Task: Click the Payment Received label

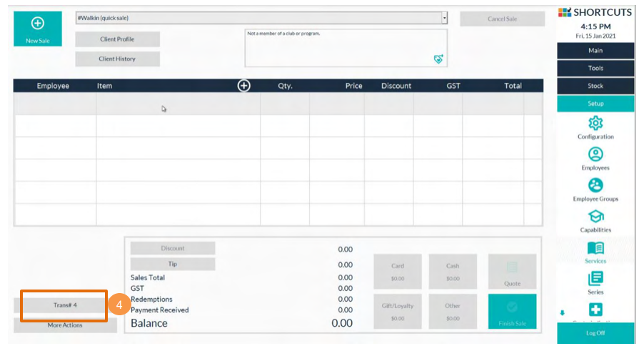Action: coord(160,310)
